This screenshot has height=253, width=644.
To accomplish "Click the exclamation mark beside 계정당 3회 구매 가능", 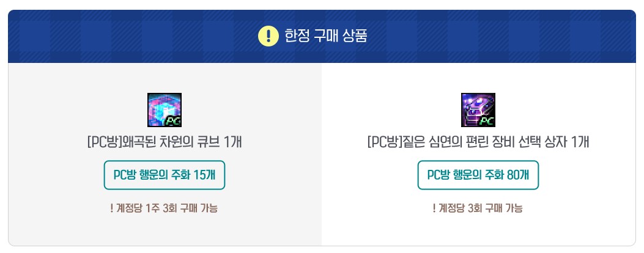I will [x=434, y=208].
